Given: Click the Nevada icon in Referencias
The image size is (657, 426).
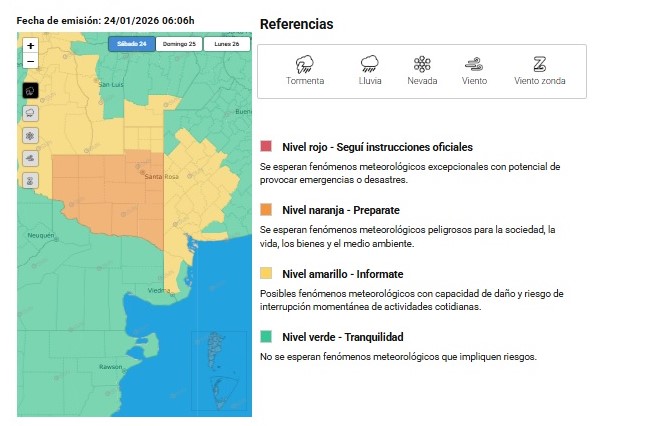Looking at the screenshot, I should click(422, 64).
